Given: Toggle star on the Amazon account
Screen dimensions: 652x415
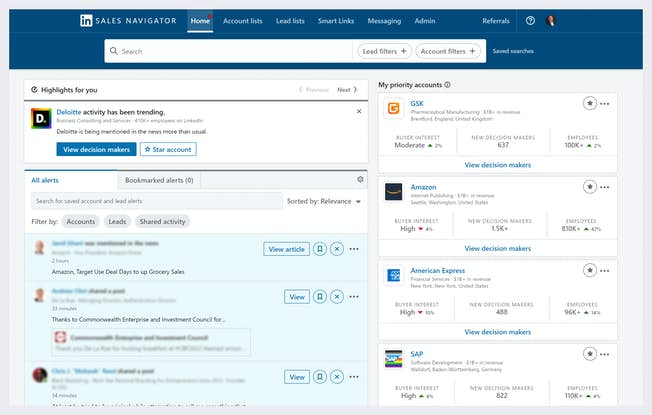Looking at the screenshot, I should click(x=590, y=186).
